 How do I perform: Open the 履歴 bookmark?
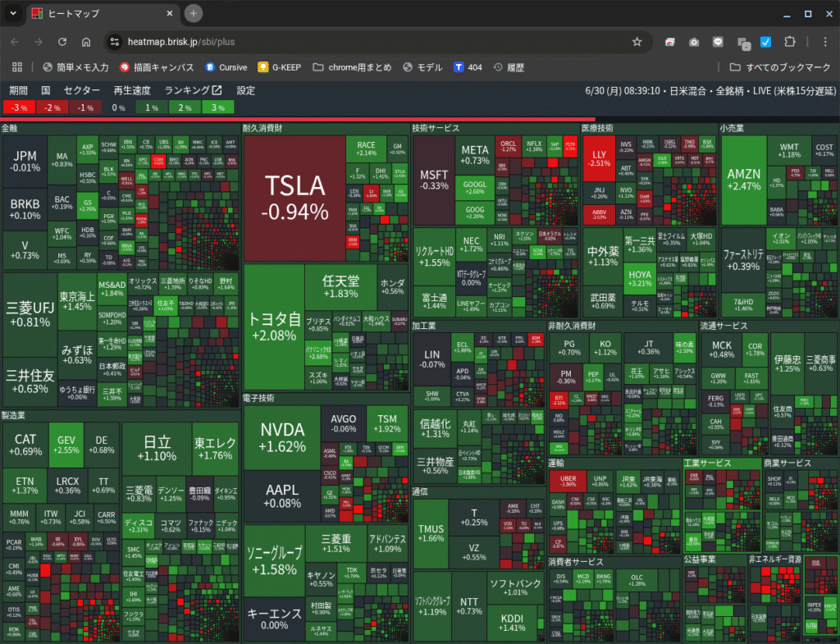(509, 67)
